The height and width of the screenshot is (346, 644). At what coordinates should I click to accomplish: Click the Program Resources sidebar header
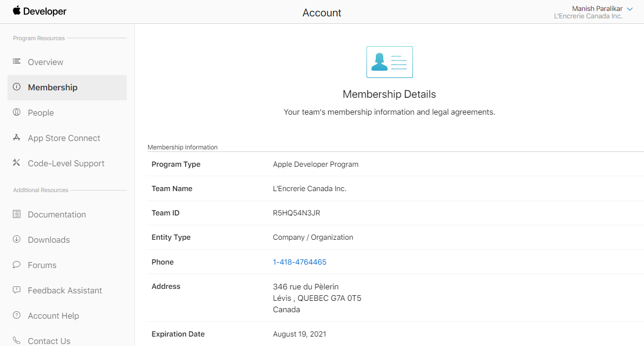[39, 38]
